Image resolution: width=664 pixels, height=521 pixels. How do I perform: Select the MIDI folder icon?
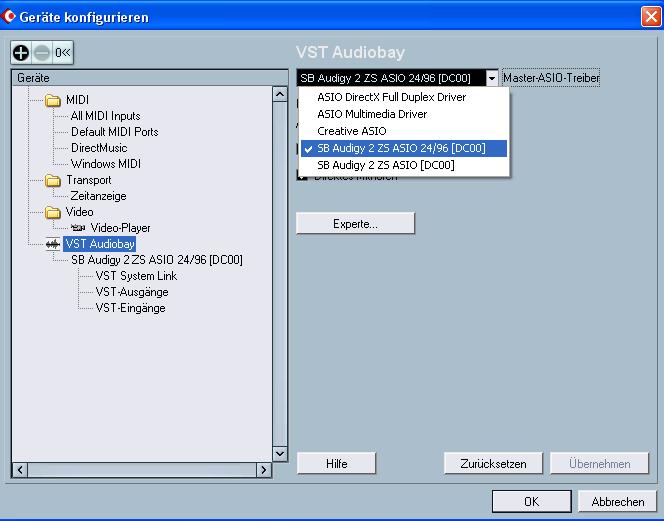[x=53, y=100]
